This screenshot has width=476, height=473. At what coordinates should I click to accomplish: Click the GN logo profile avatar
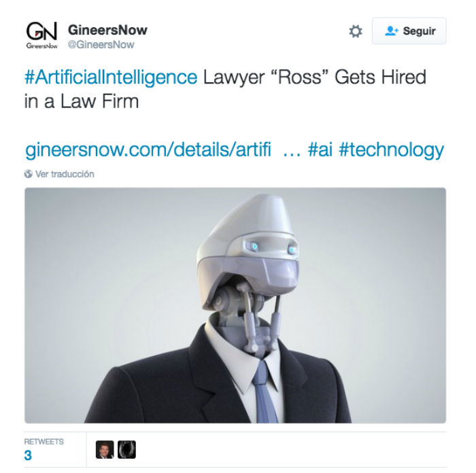tap(41, 35)
